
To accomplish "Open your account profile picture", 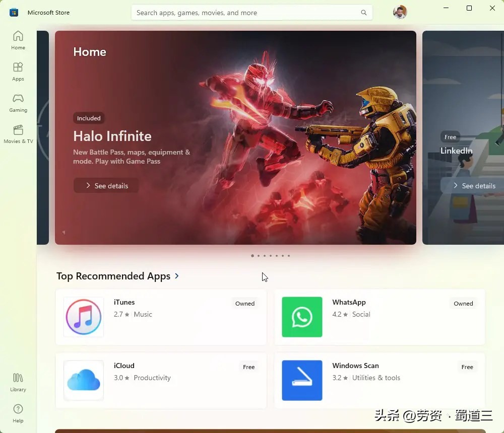I will click(x=400, y=12).
